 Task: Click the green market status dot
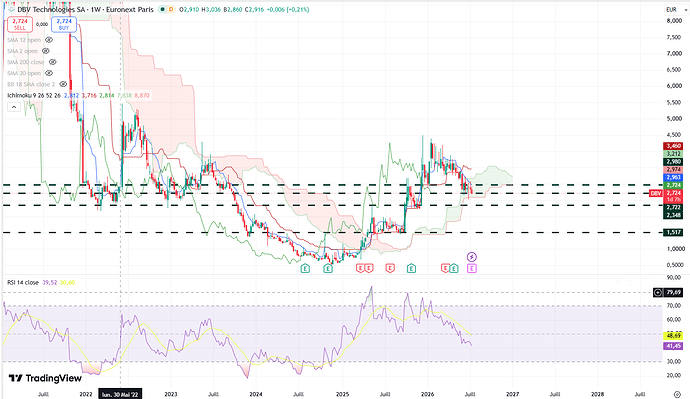[x=162, y=9]
